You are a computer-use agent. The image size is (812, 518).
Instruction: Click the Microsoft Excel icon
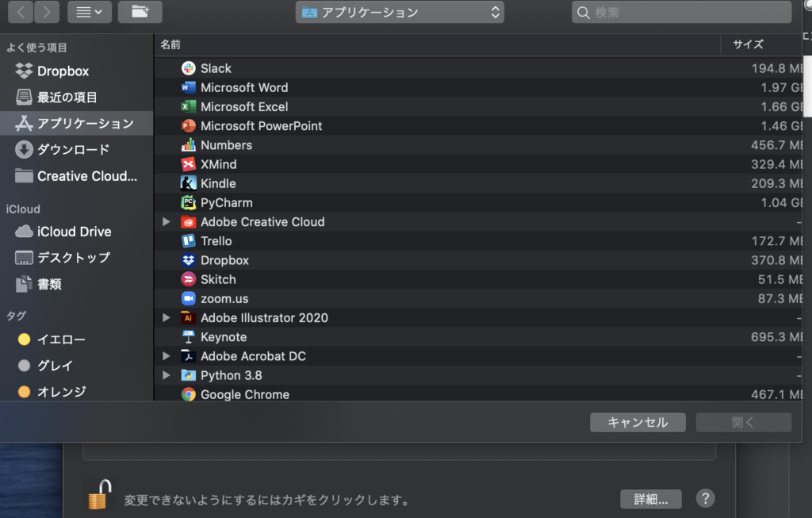[188, 107]
